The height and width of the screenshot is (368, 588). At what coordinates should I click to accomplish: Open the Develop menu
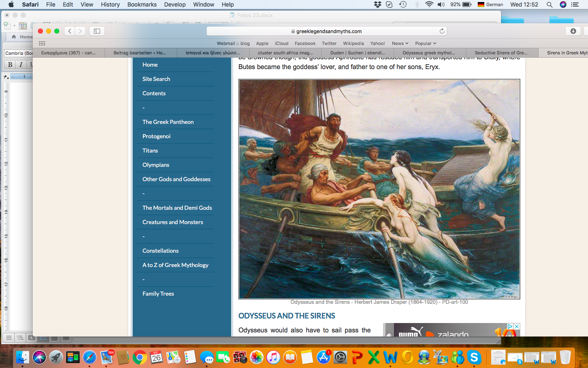click(x=175, y=4)
